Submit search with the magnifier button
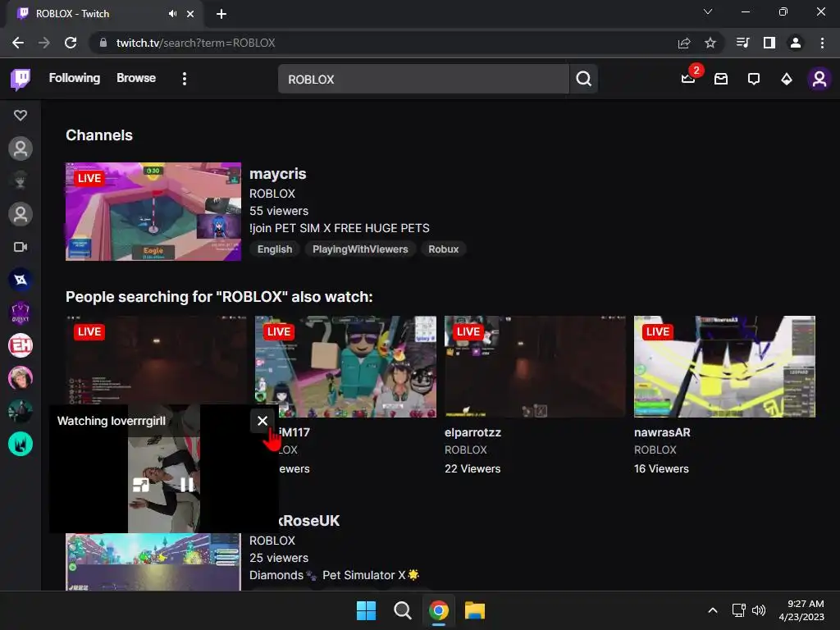840x630 pixels. [583, 80]
